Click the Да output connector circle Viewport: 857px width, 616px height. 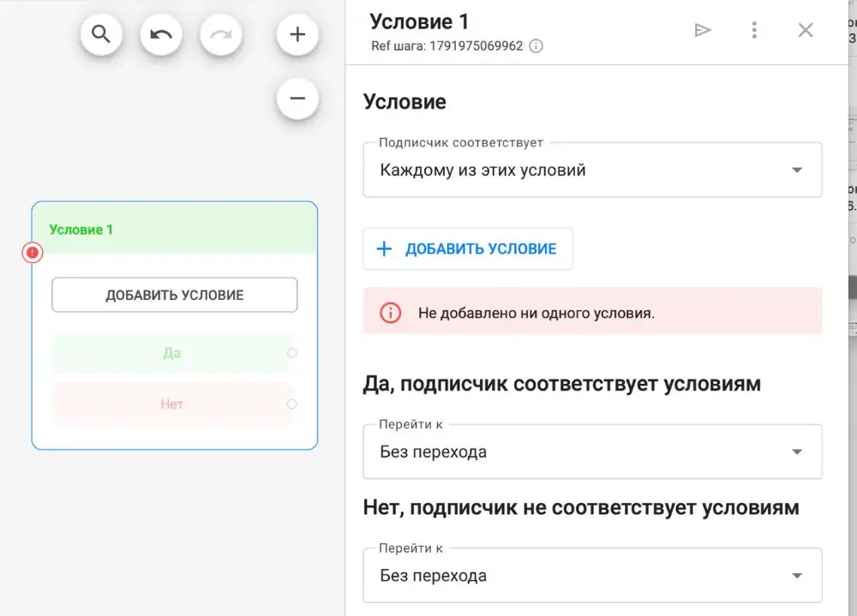(292, 353)
